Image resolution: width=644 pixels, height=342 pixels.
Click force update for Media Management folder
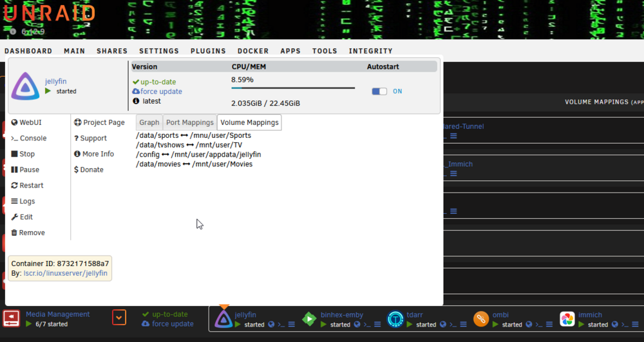[x=167, y=323]
